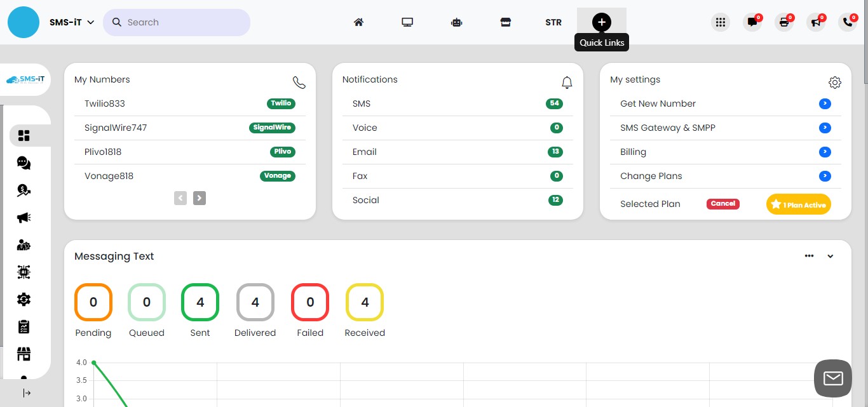This screenshot has width=868, height=407.
Task: Open the megaphone campaigns sidebar icon
Action: coord(24,218)
